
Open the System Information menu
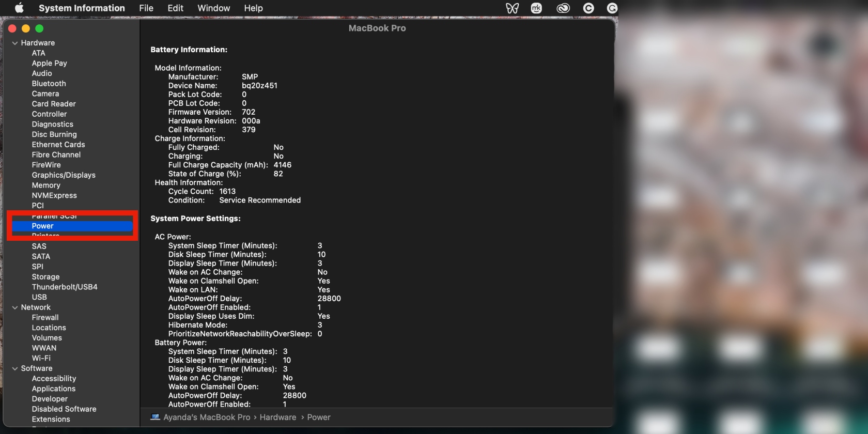[82, 8]
